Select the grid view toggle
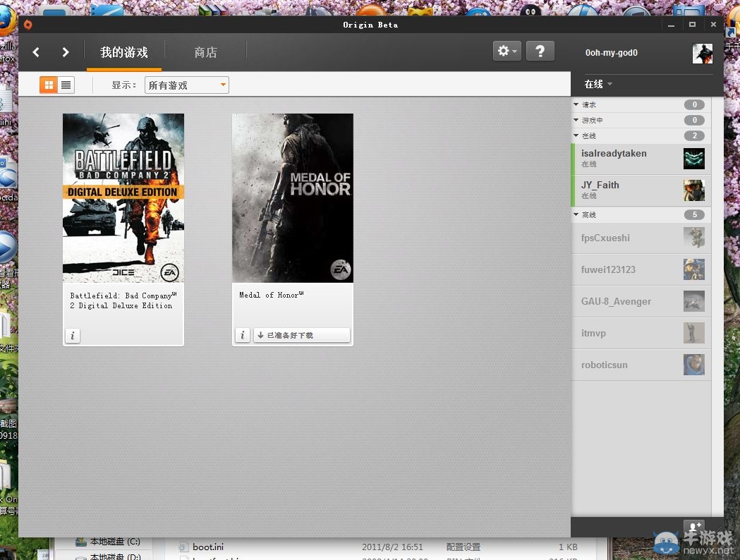Viewport: 740px width, 560px height. click(48, 85)
